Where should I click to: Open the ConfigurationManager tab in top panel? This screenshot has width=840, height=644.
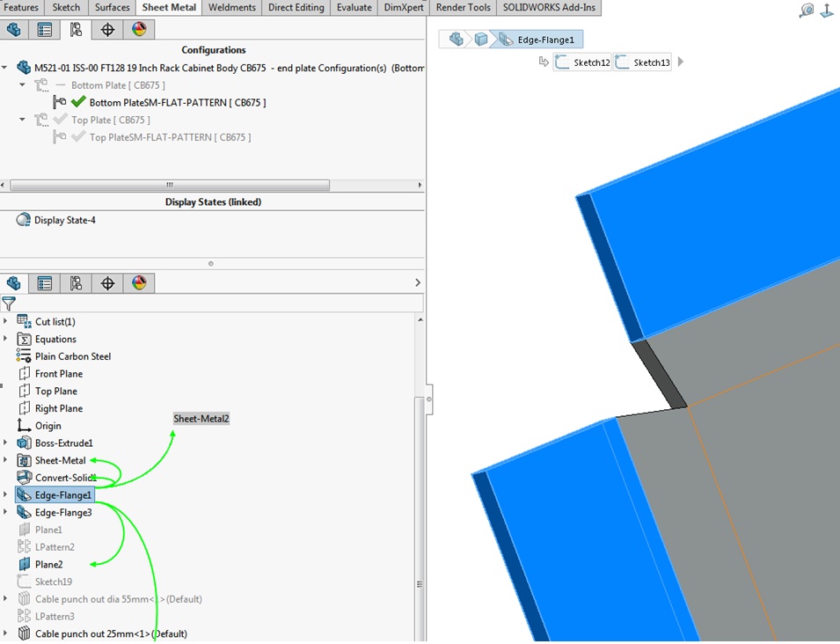tap(76, 29)
